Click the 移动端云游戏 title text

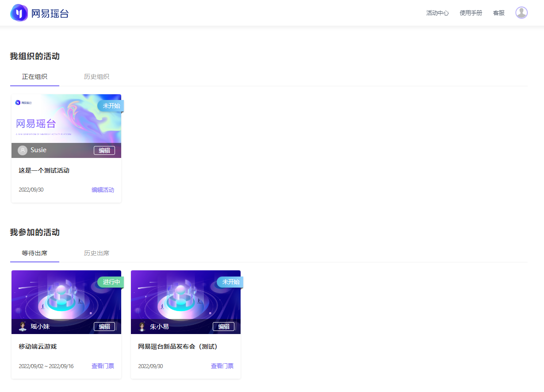[38, 346]
